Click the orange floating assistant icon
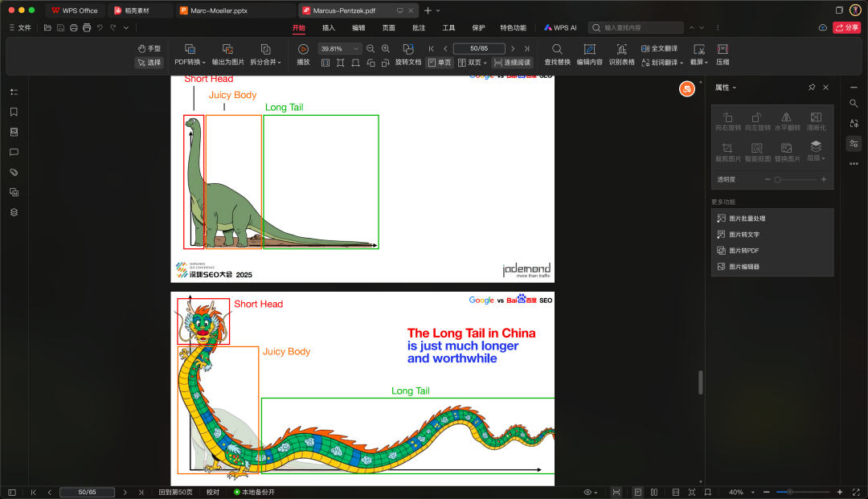 click(x=687, y=88)
